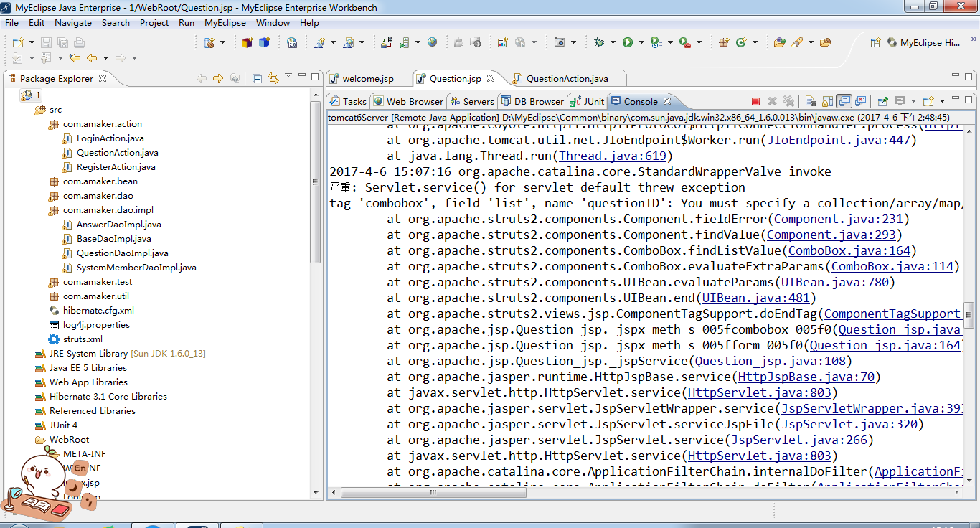
Task: Open the Web Browser view tab
Action: pyautogui.click(x=408, y=101)
